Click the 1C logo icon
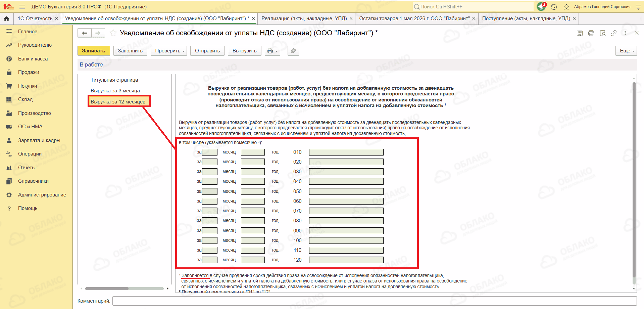This screenshot has width=644, height=309. (x=9, y=7)
